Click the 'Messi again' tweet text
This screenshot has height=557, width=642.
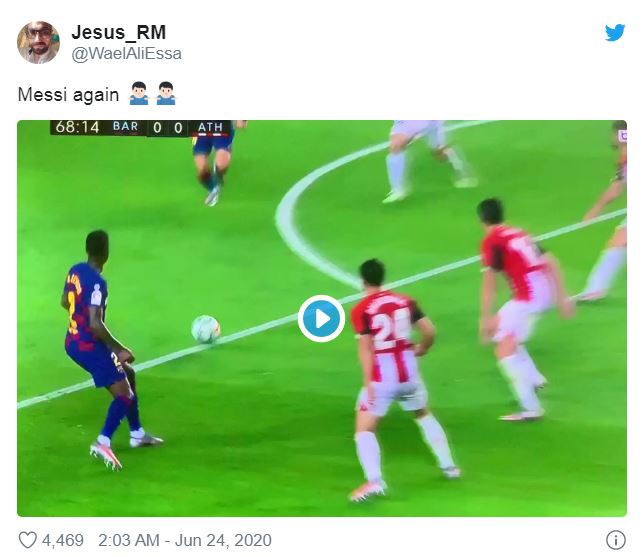click(x=68, y=95)
